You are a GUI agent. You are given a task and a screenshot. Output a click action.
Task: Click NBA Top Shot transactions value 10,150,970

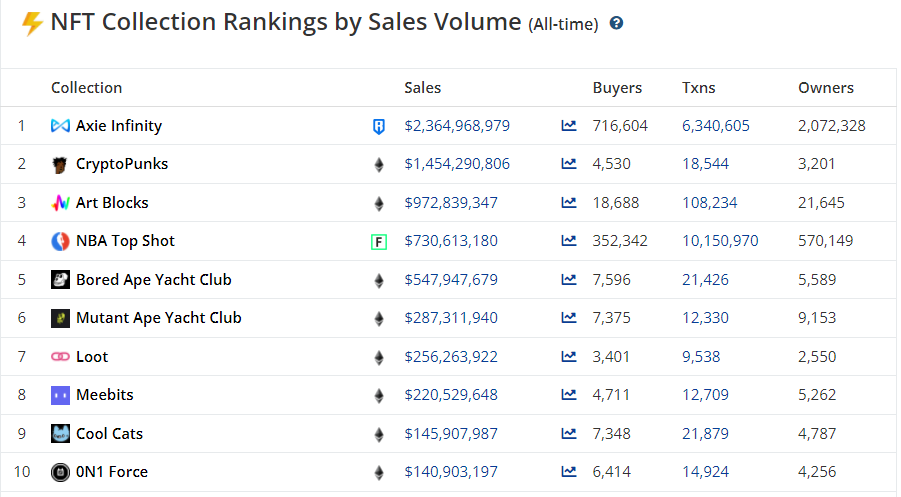click(x=720, y=241)
